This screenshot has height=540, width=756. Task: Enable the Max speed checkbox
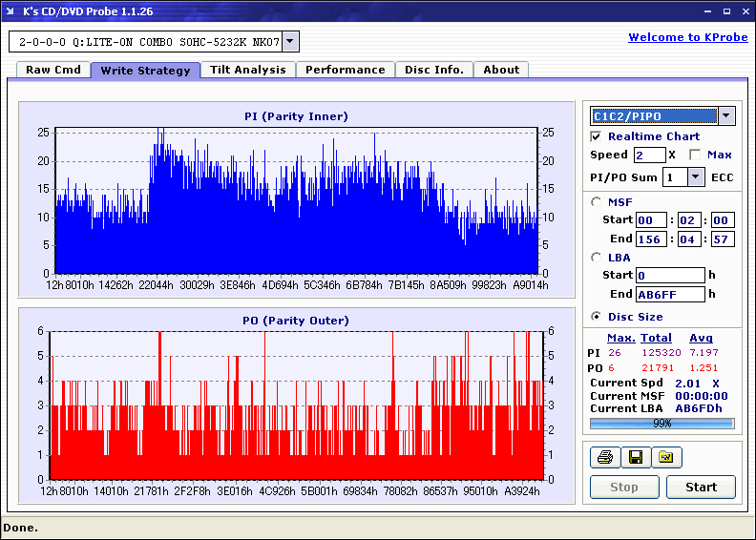coord(695,155)
